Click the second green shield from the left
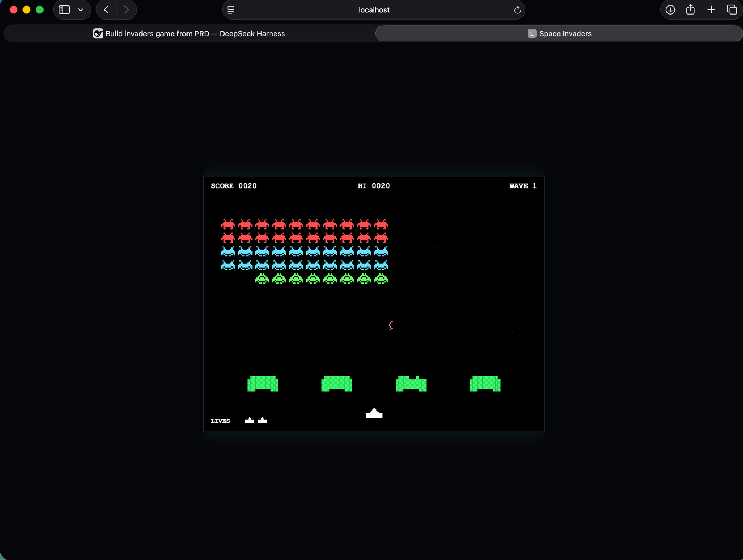The image size is (743, 560). pos(337,384)
